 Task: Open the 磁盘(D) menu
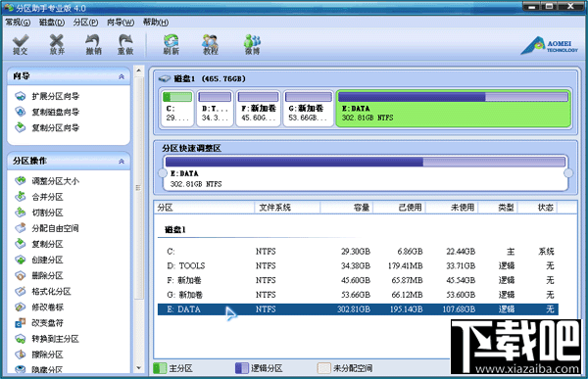tap(52, 23)
